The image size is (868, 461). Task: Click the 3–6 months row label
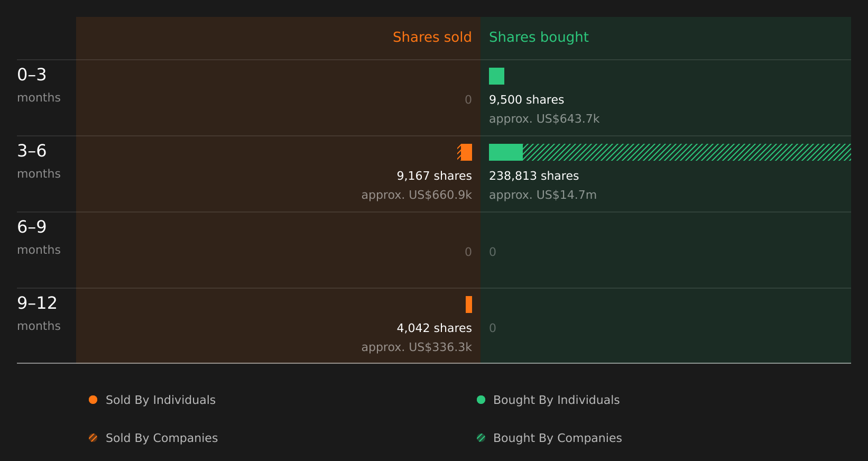pos(39,161)
